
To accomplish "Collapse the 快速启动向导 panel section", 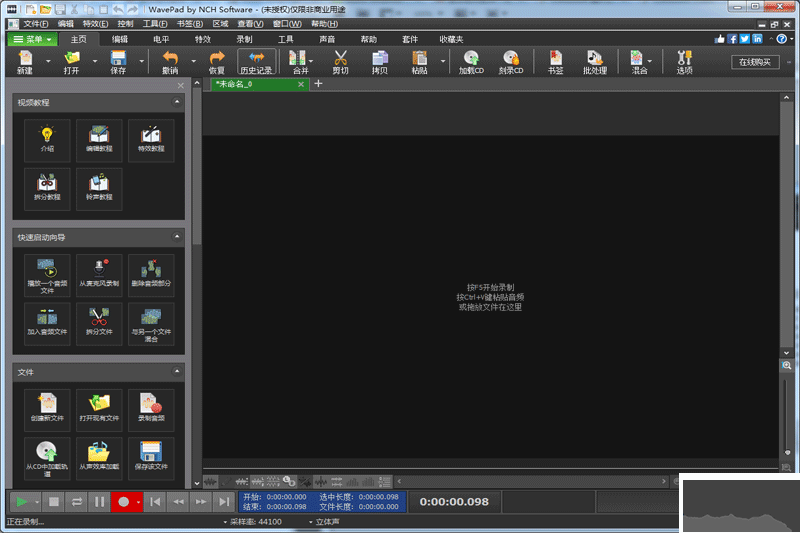I will tap(177, 237).
